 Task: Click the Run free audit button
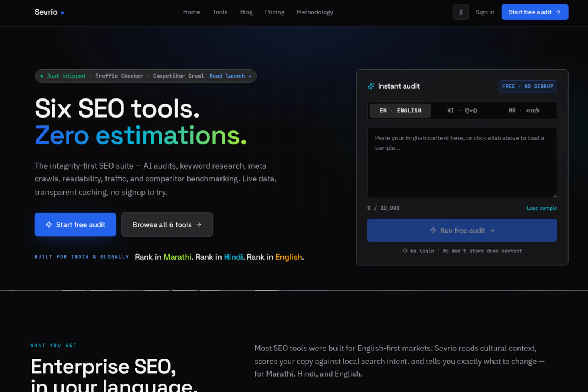[462, 230]
